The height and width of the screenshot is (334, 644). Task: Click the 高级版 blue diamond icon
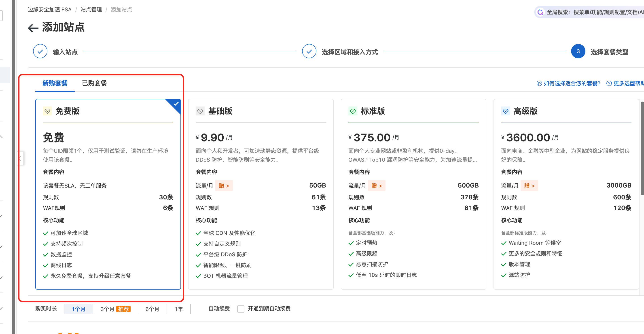tap(506, 111)
